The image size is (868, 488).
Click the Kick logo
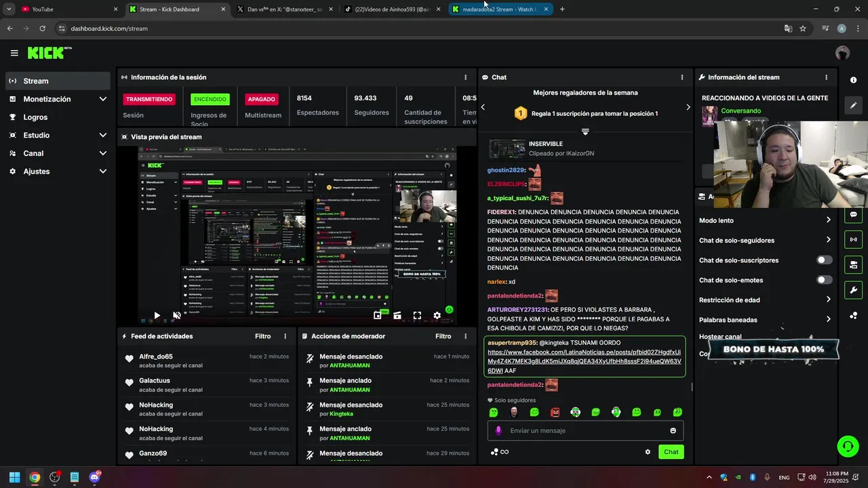pos(50,53)
